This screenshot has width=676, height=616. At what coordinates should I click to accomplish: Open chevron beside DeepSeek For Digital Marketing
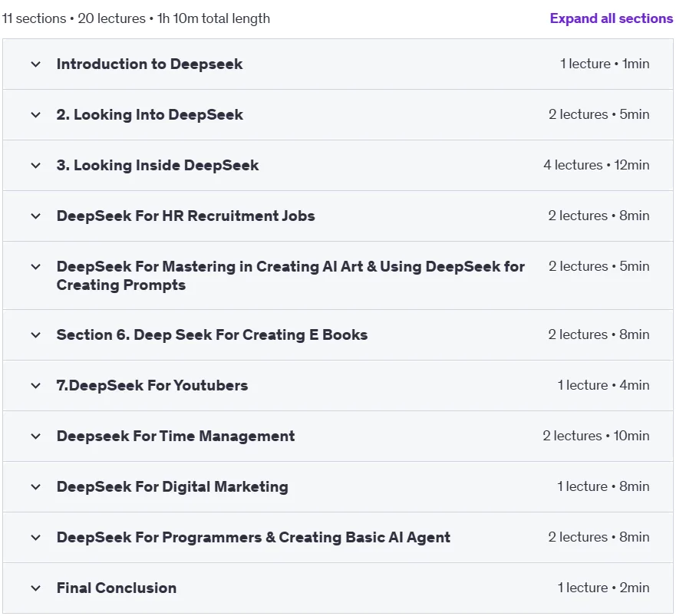pyautogui.click(x=36, y=486)
